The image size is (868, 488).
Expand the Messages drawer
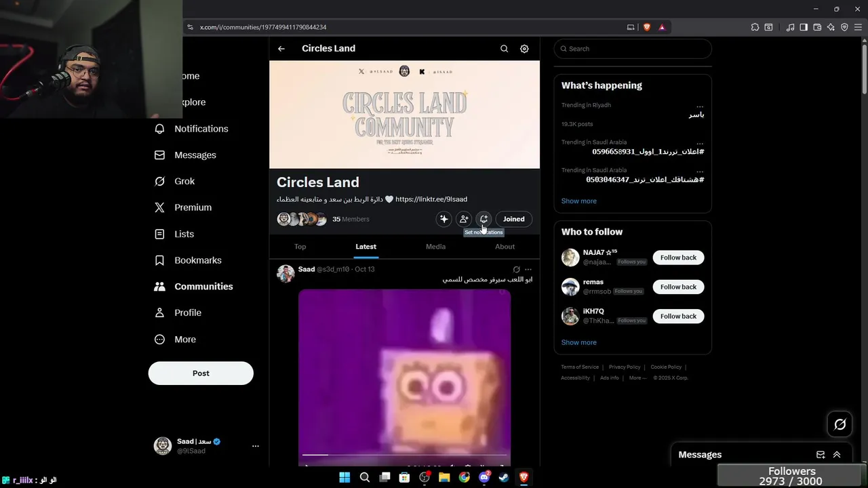coord(837,455)
